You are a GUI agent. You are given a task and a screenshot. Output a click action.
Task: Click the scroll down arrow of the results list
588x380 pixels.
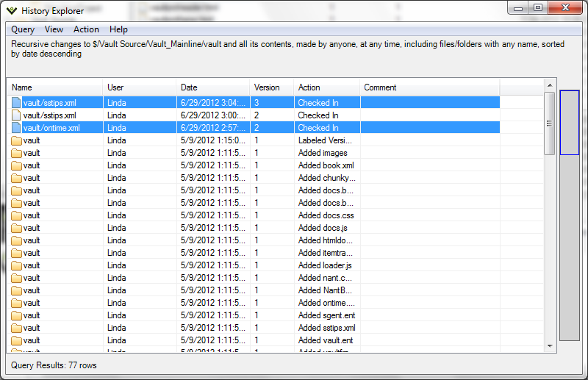[x=550, y=345]
